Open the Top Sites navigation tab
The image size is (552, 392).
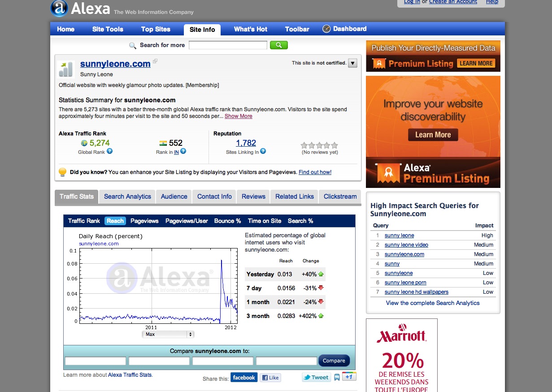[156, 29]
